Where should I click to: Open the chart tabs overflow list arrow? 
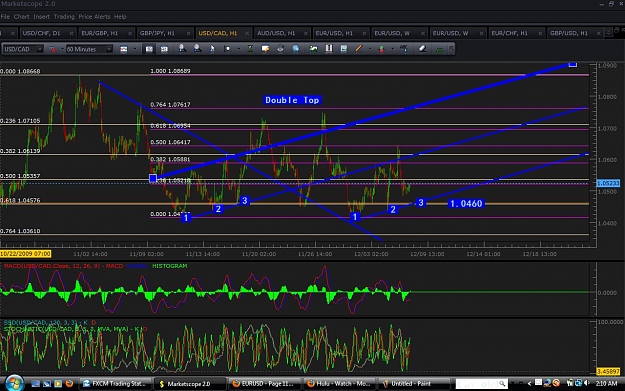pos(608,33)
